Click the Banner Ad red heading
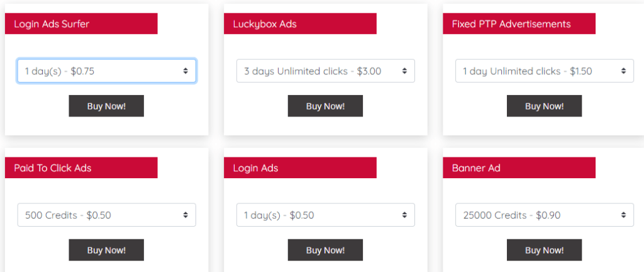 pos(519,167)
